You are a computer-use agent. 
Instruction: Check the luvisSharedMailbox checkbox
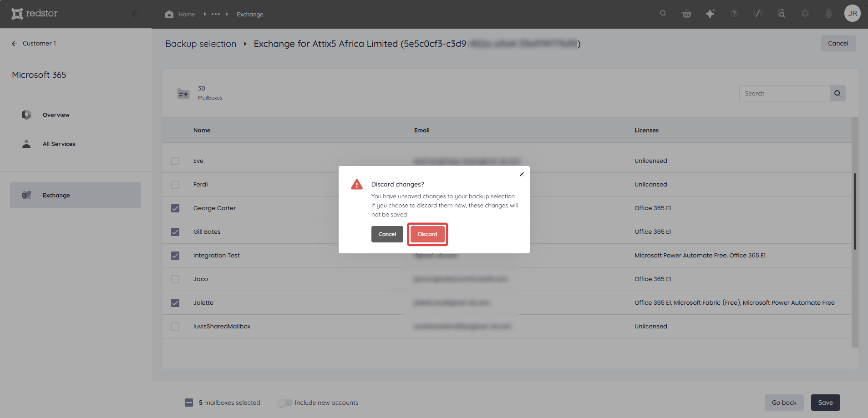175,327
